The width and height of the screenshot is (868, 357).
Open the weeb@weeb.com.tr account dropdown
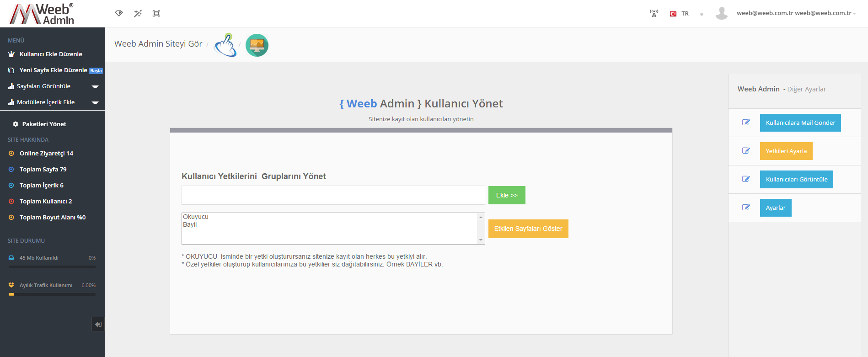pos(796,13)
